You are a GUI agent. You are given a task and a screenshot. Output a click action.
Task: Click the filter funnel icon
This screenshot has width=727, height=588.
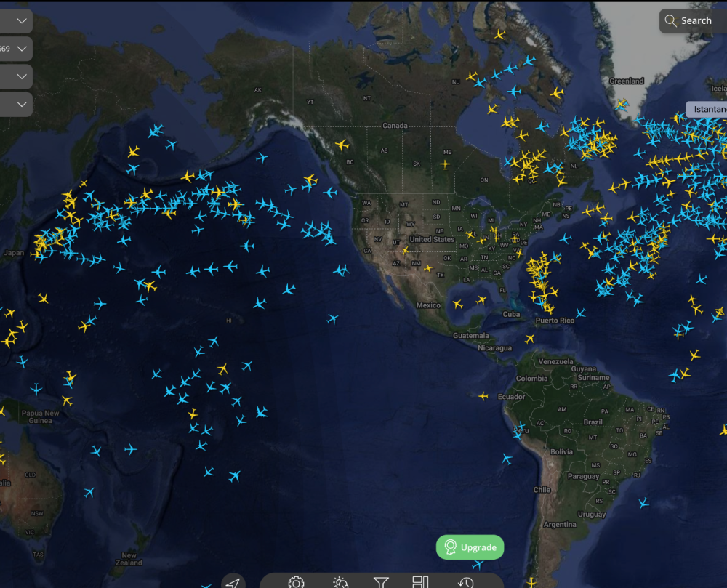tap(381, 582)
